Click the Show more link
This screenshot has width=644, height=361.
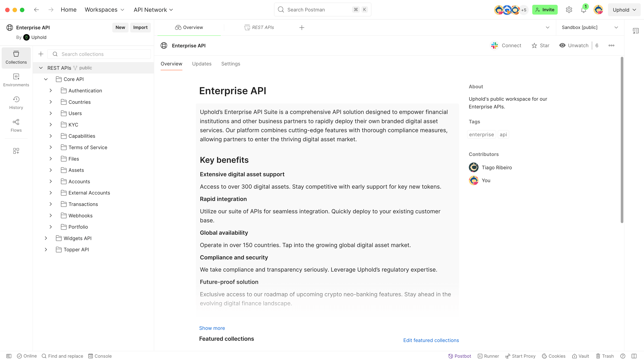(212, 328)
